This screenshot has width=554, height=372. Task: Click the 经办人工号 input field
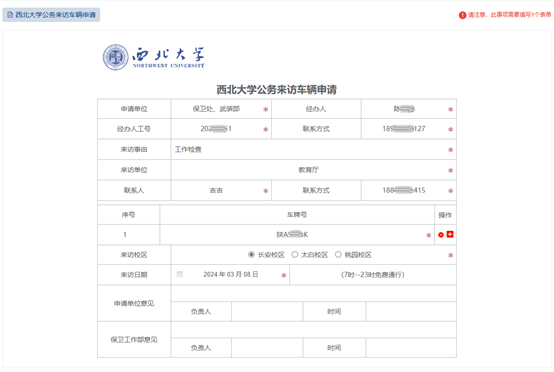216,129
